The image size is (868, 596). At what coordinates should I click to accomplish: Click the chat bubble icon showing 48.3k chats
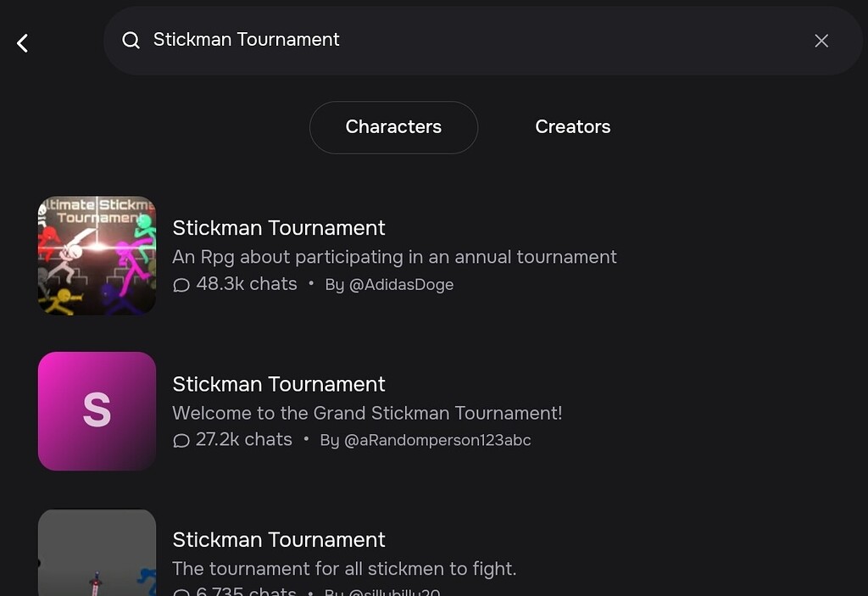click(181, 286)
